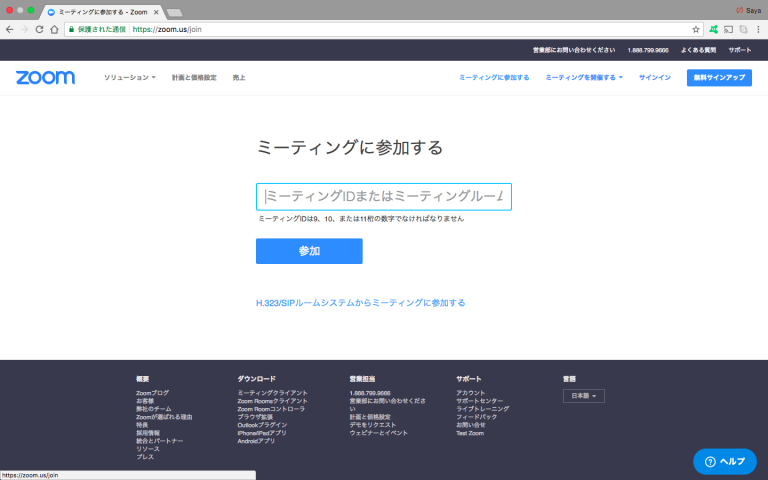Open the プレス footer link

[x=144, y=456]
